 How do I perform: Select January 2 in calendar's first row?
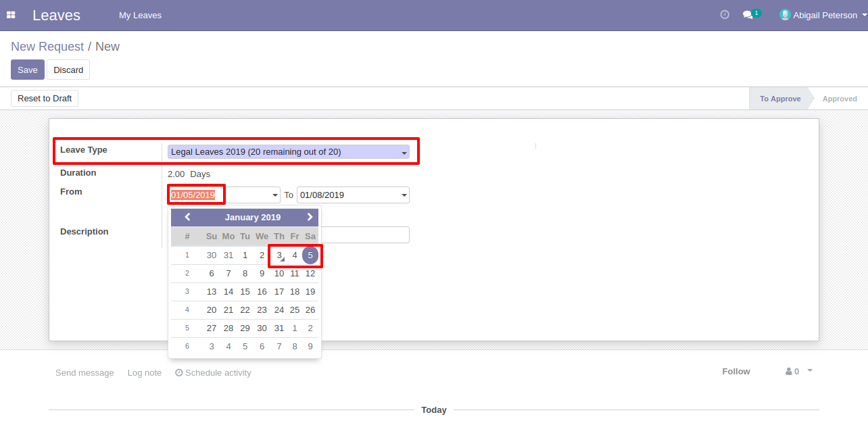262,255
